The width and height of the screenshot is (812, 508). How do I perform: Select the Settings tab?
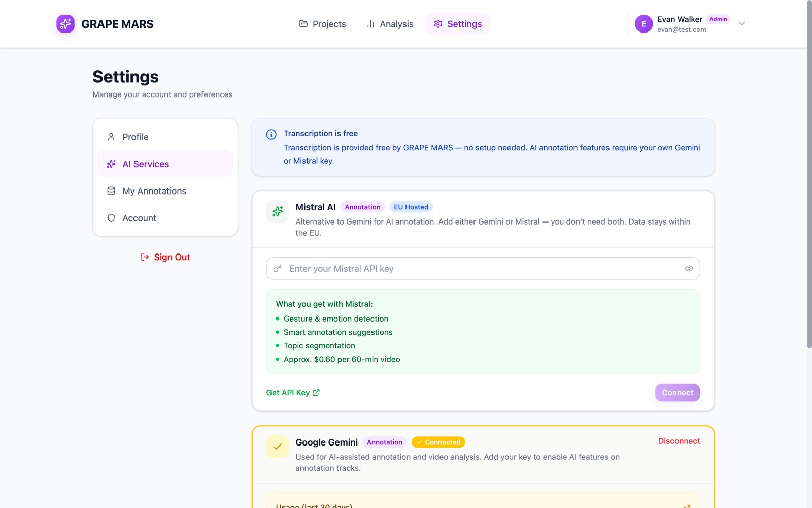458,24
